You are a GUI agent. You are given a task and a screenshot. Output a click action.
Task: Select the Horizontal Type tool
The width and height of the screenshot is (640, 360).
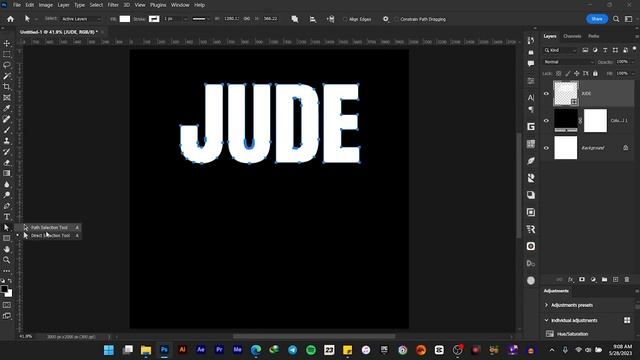pos(7,217)
